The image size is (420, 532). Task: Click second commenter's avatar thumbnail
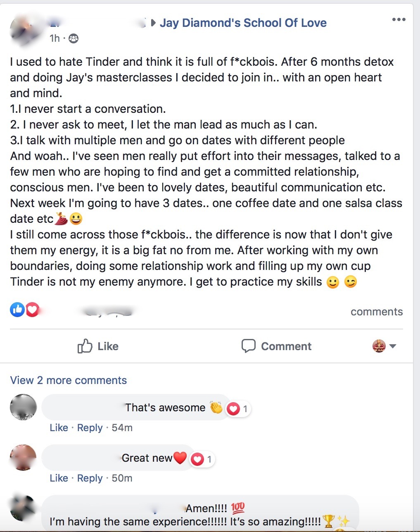click(x=23, y=458)
